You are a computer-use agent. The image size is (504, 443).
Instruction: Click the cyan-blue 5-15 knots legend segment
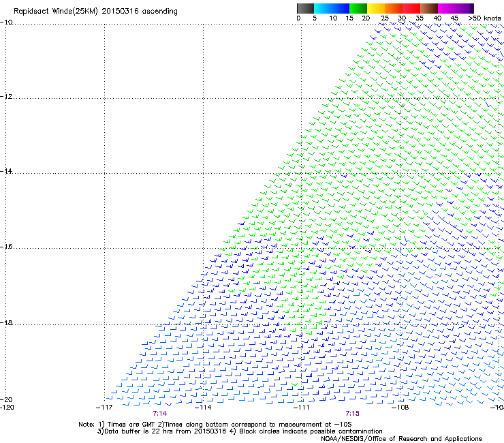[332, 8]
